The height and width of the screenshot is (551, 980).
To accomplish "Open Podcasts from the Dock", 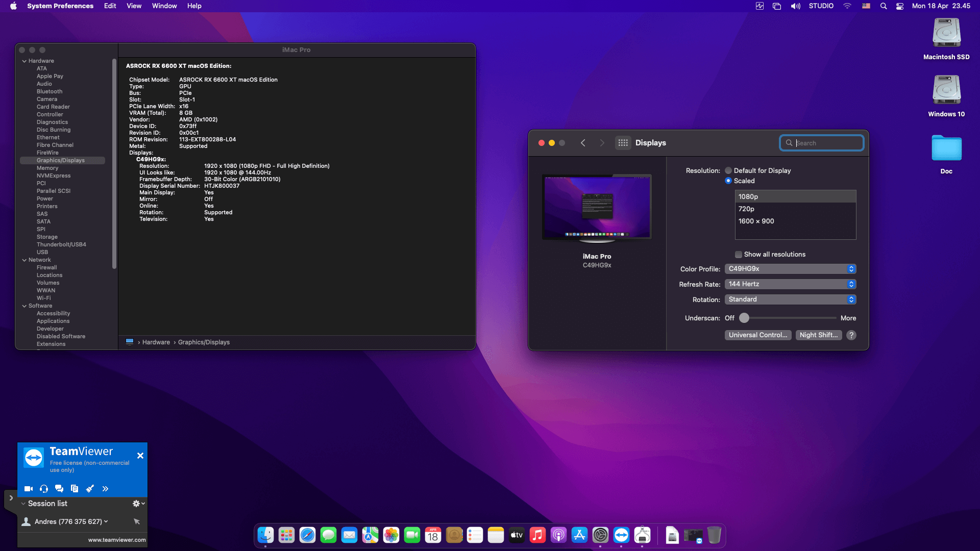I will tap(558, 535).
